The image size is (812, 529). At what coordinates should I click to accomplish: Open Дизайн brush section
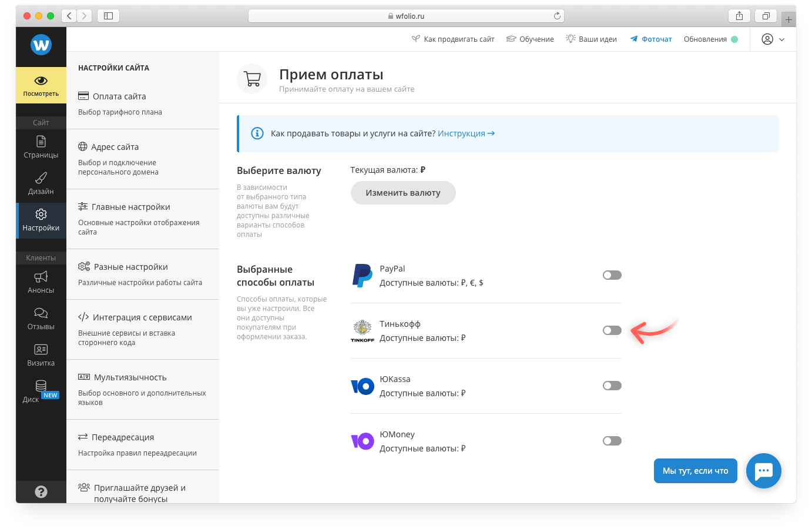(41, 184)
